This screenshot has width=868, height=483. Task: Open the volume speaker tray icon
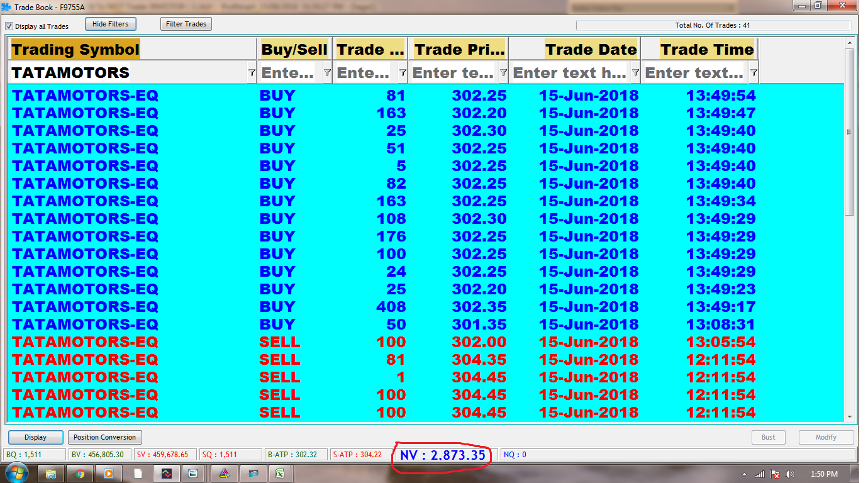tap(790, 474)
